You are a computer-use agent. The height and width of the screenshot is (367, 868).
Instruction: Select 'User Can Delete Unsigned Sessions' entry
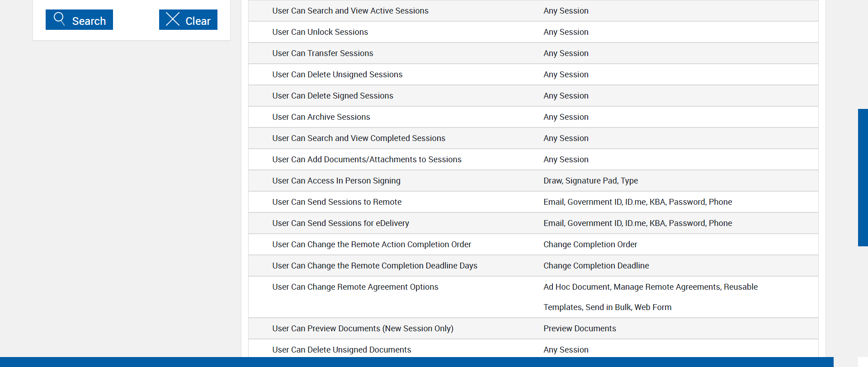[x=337, y=75]
